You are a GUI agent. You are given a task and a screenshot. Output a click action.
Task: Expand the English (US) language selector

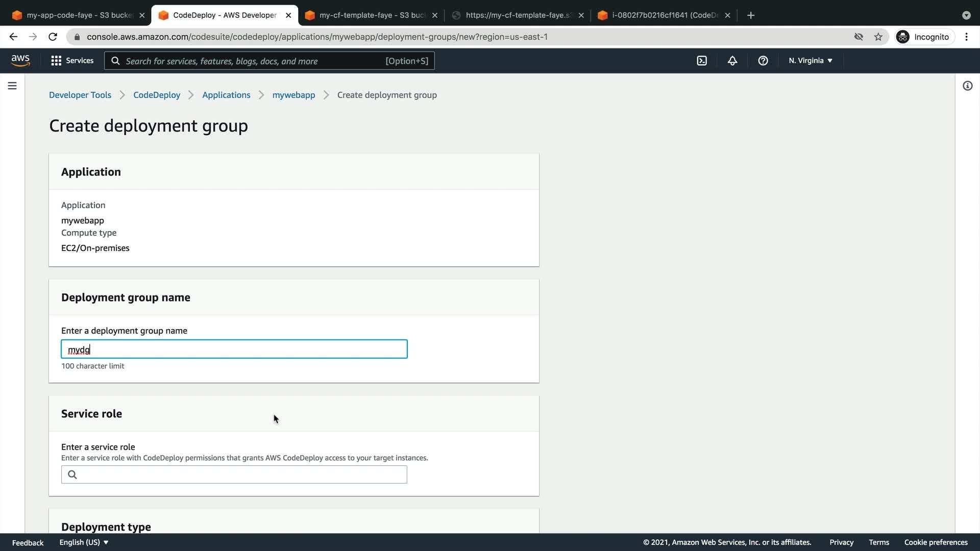[84, 542]
